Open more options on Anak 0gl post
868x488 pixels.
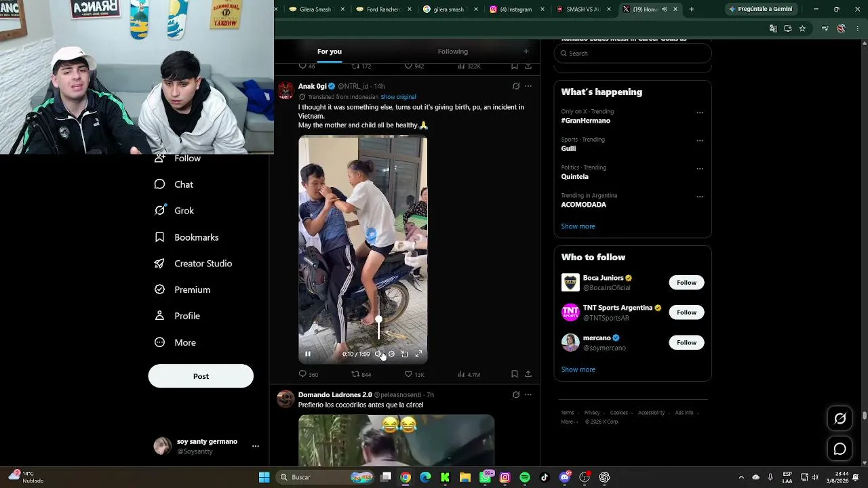[x=528, y=86]
